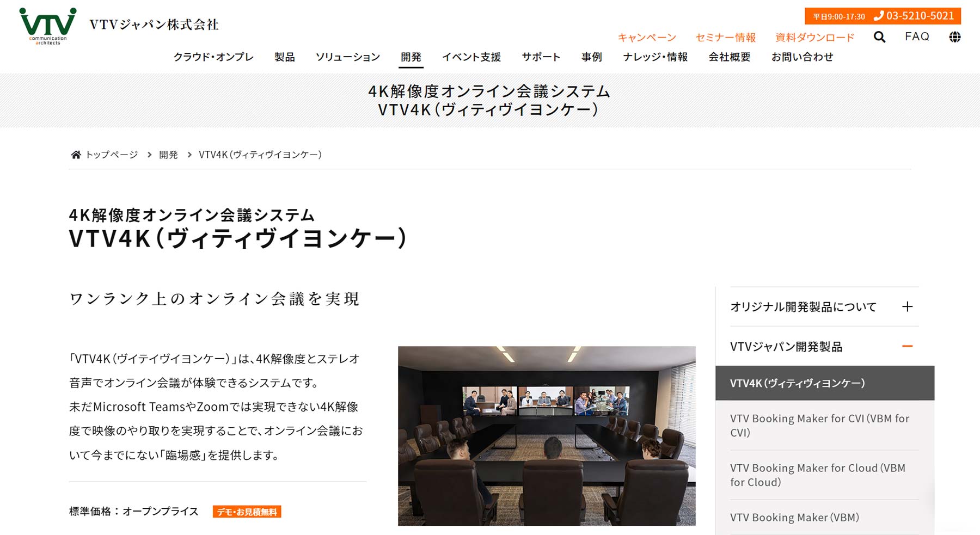Collapse VTVジャパン開発製品 with minus icon
Viewport: 980px width, 535px height.
coord(907,346)
